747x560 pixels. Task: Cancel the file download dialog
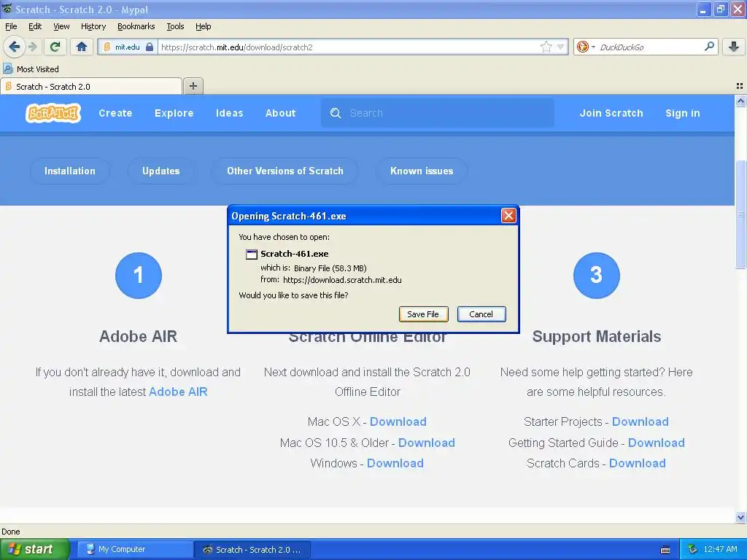click(481, 314)
